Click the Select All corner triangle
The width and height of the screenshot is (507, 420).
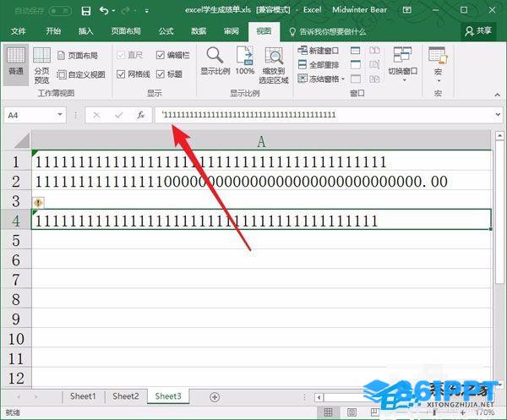[x=21, y=141]
